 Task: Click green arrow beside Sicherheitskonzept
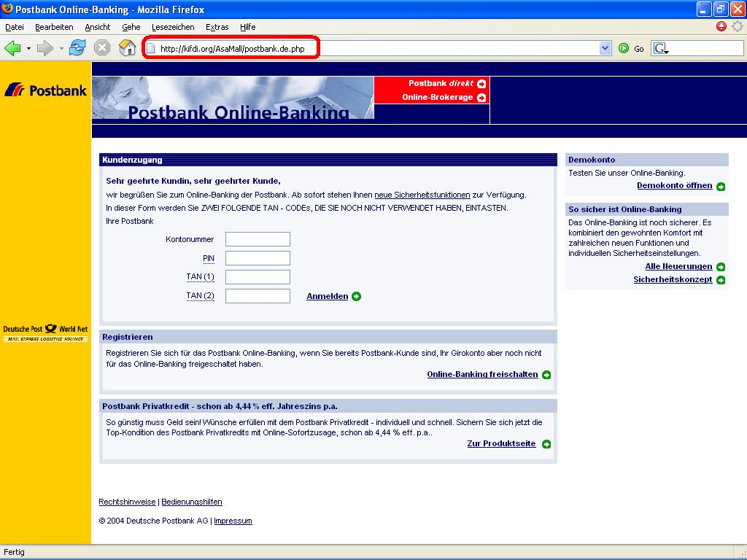[721, 280]
